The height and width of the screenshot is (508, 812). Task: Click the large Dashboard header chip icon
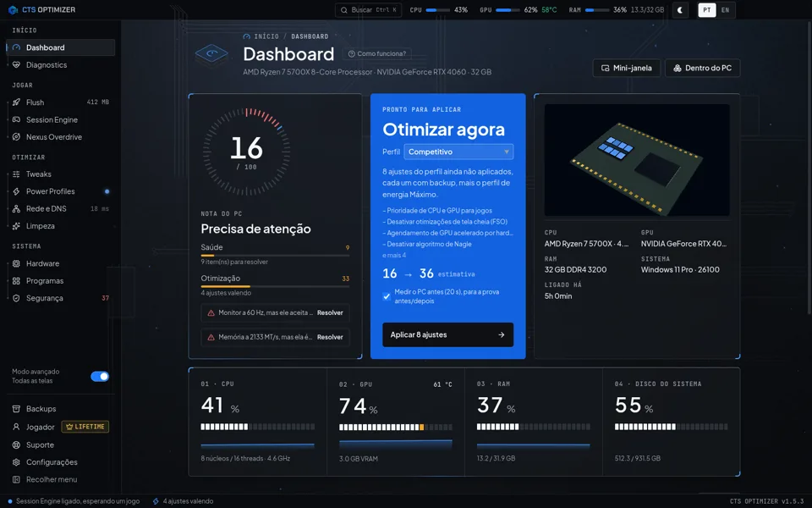211,54
